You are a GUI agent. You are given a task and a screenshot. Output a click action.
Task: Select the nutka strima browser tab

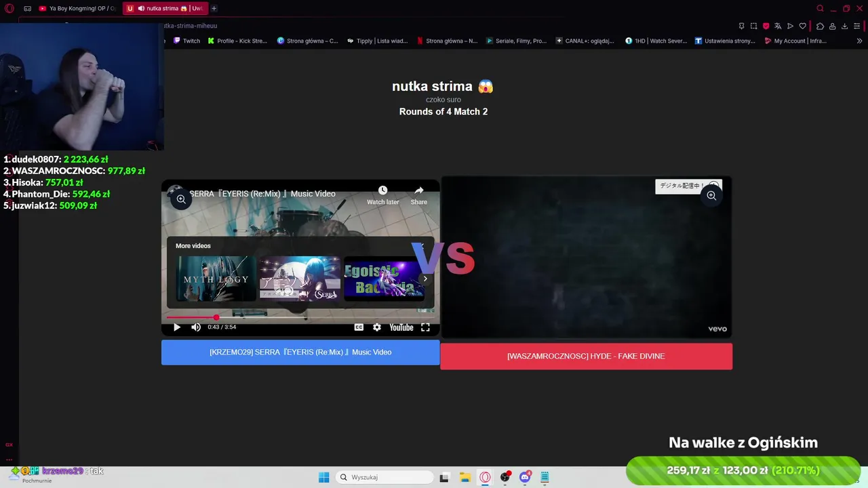click(165, 9)
